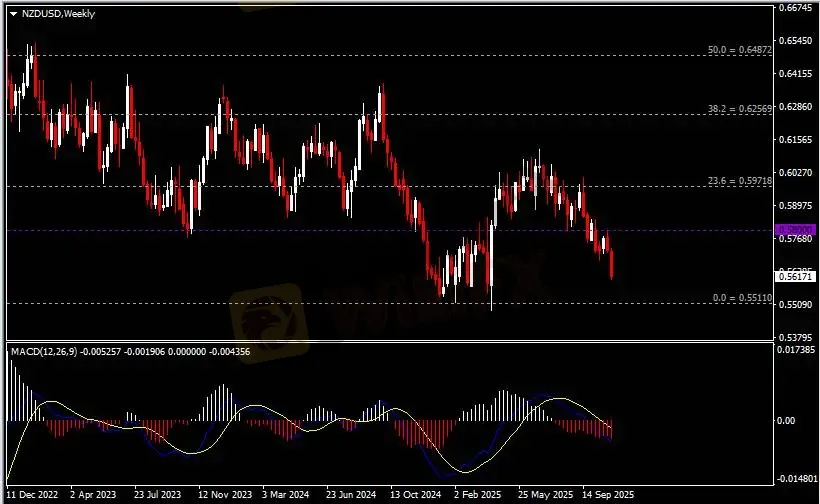Click the 11 Dec 2022 date label
820x504 pixels.
pos(31,494)
